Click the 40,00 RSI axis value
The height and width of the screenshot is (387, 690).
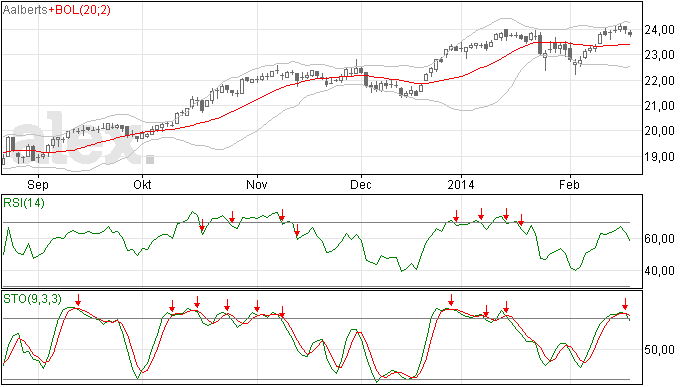point(659,271)
